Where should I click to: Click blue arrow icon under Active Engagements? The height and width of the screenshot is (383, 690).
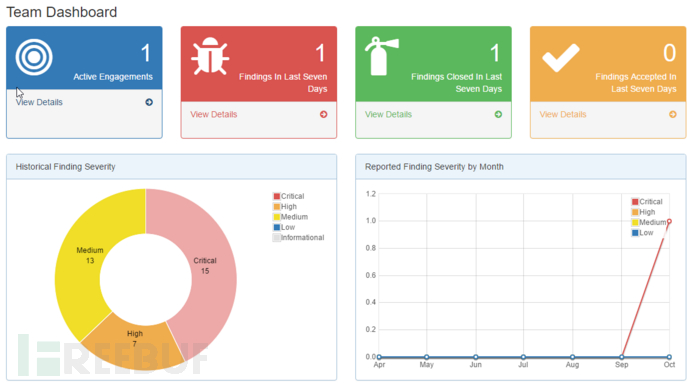[x=149, y=102]
